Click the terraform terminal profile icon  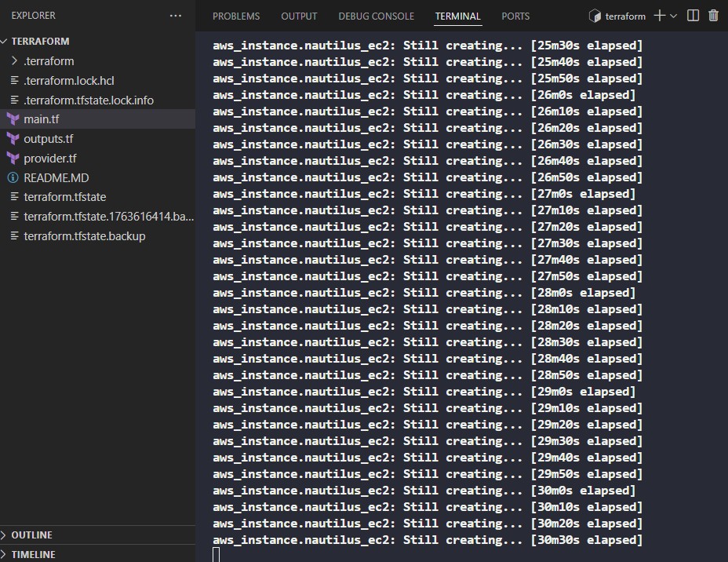click(595, 16)
